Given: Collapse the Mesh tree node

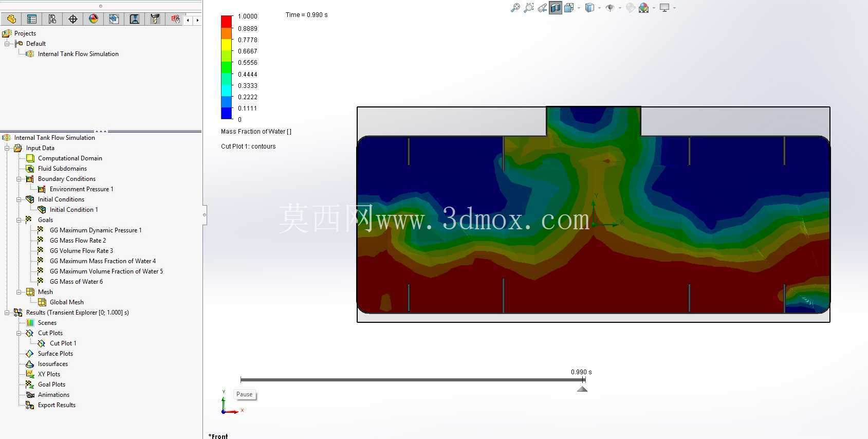Looking at the screenshot, I should [19, 292].
